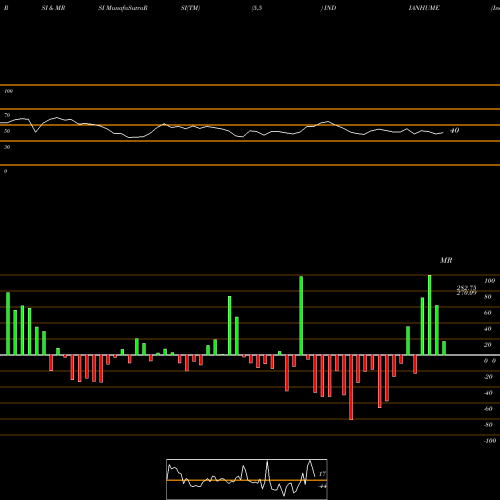
Task: Click the MR label above the bar chart
Action: pos(446,260)
